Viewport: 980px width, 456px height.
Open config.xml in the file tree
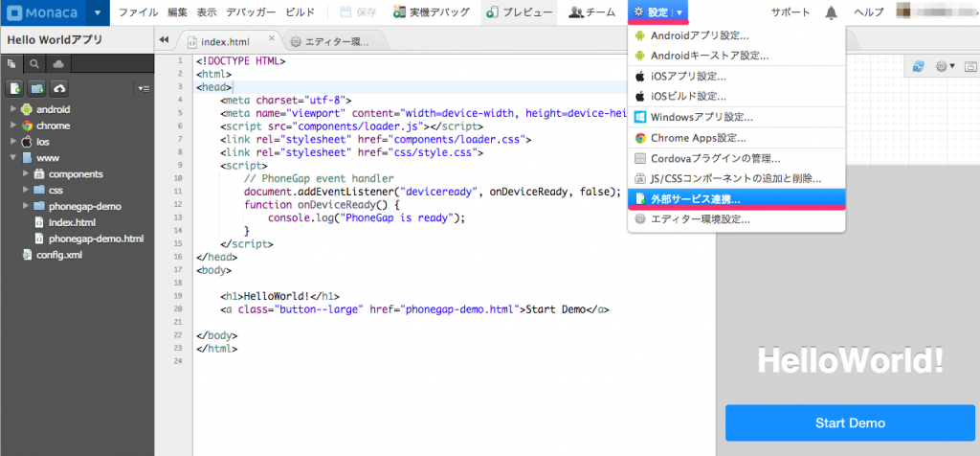(x=58, y=255)
